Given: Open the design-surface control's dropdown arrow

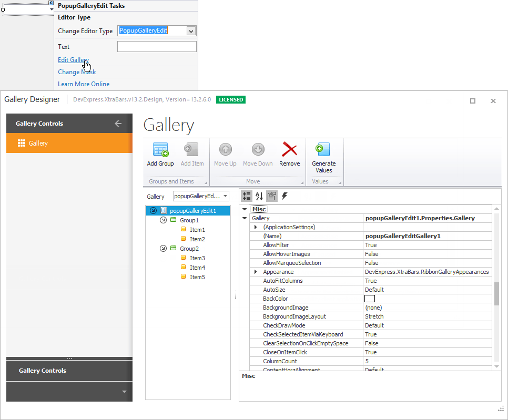Looking at the screenshot, I should 52,9.
